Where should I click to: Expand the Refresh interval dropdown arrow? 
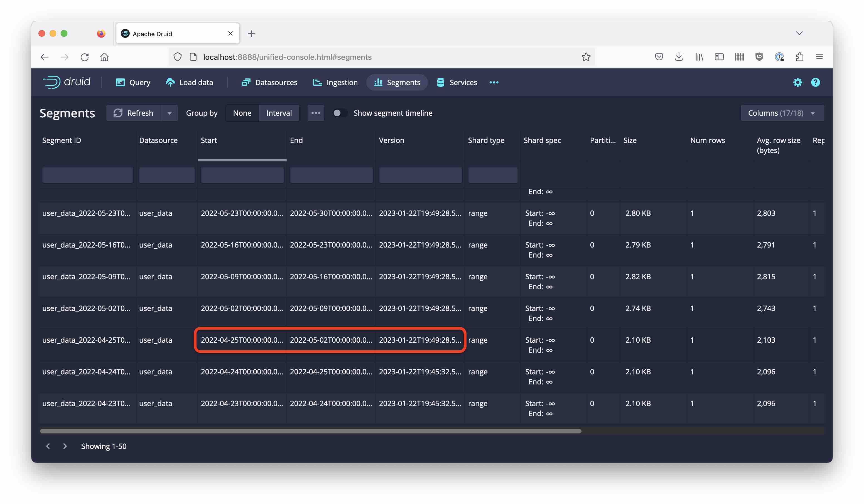169,113
